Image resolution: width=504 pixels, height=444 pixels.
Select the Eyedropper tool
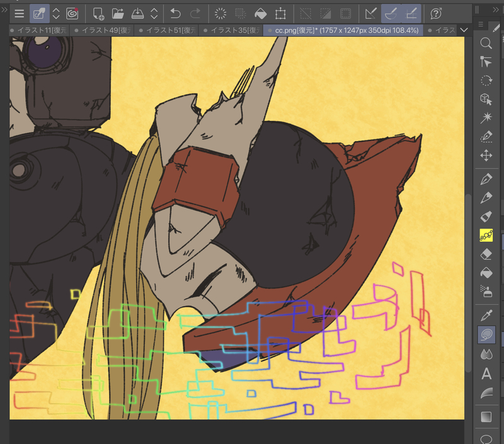coord(486,314)
